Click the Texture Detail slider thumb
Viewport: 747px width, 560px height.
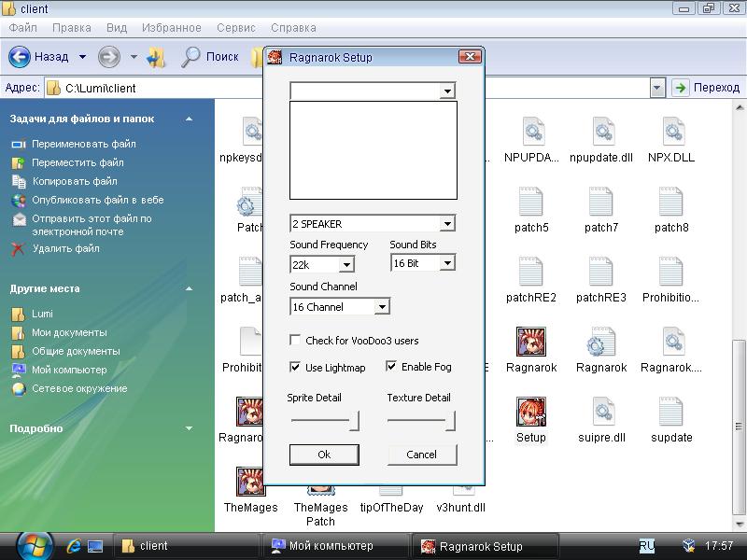pyautogui.click(x=450, y=421)
